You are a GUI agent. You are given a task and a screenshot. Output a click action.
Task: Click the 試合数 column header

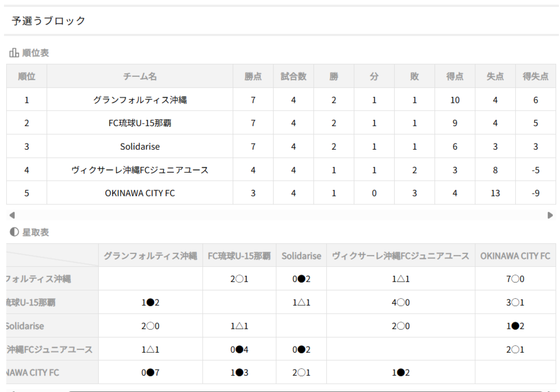pyautogui.click(x=293, y=76)
